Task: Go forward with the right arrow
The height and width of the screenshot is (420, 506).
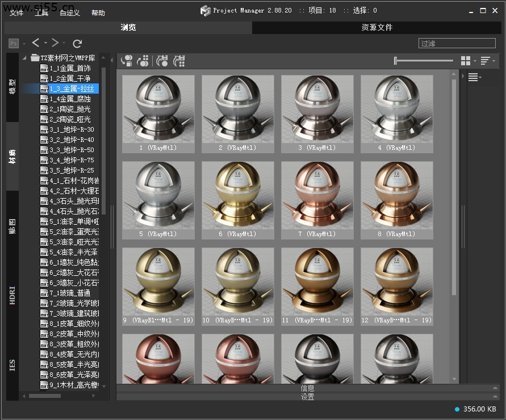Action: [x=55, y=43]
